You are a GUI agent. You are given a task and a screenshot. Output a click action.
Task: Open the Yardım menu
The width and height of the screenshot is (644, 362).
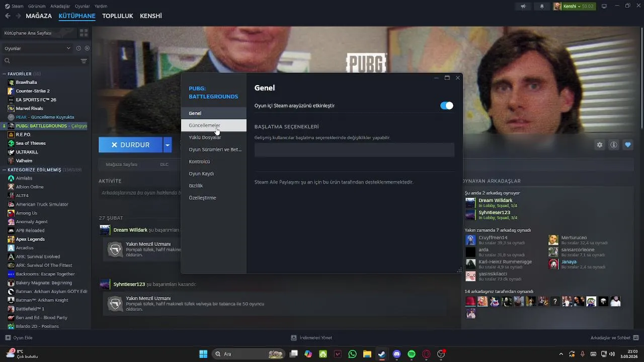coord(101,6)
